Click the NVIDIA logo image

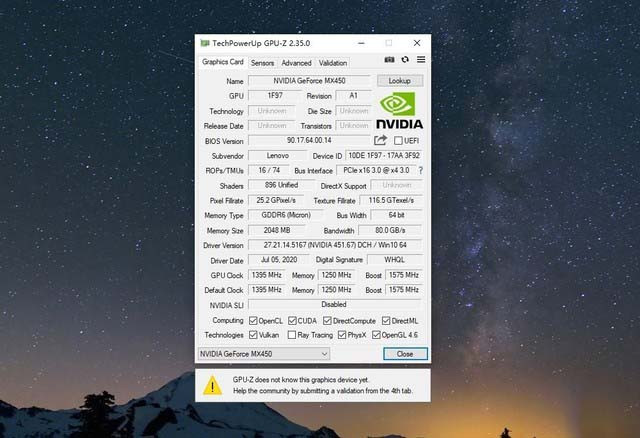click(399, 110)
